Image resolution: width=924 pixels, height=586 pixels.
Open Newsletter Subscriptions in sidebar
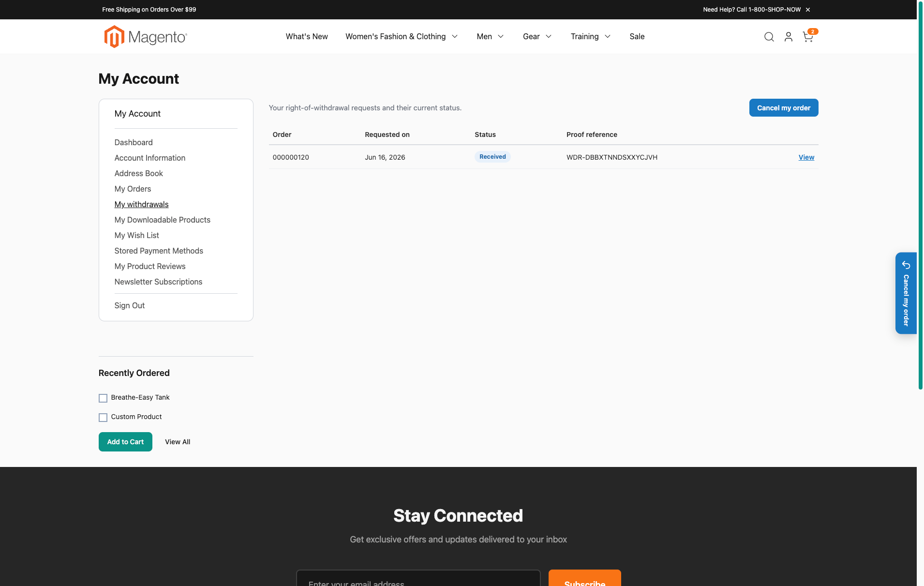(x=158, y=282)
